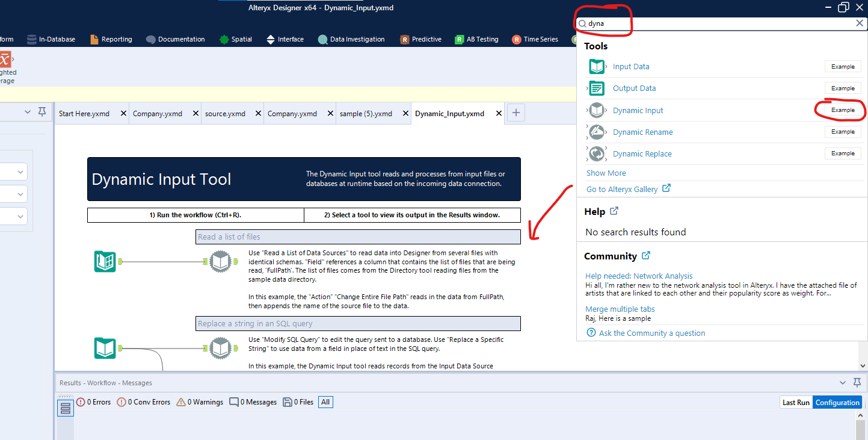
Task: Open the Example for Dynamic Input
Action: coord(842,110)
